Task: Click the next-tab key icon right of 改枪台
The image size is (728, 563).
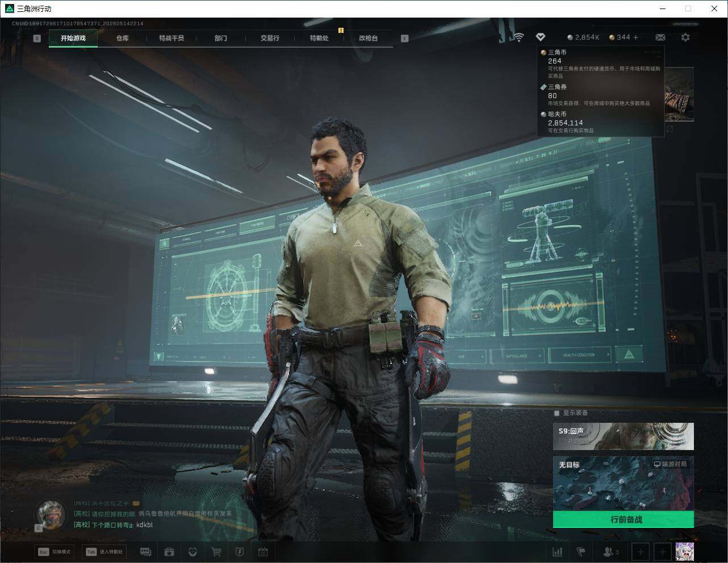Action: [x=404, y=38]
